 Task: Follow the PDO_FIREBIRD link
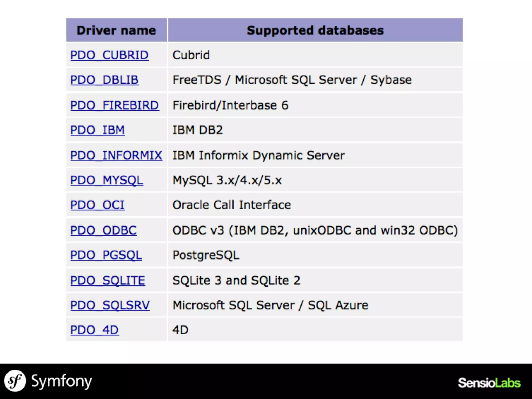[x=115, y=105]
